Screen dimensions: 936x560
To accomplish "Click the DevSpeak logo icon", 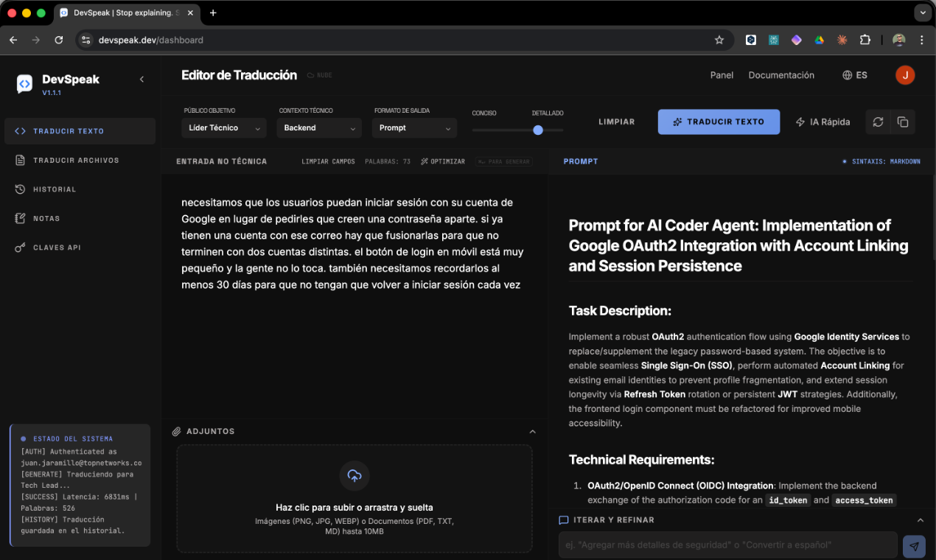I will [x=24, y=83].
